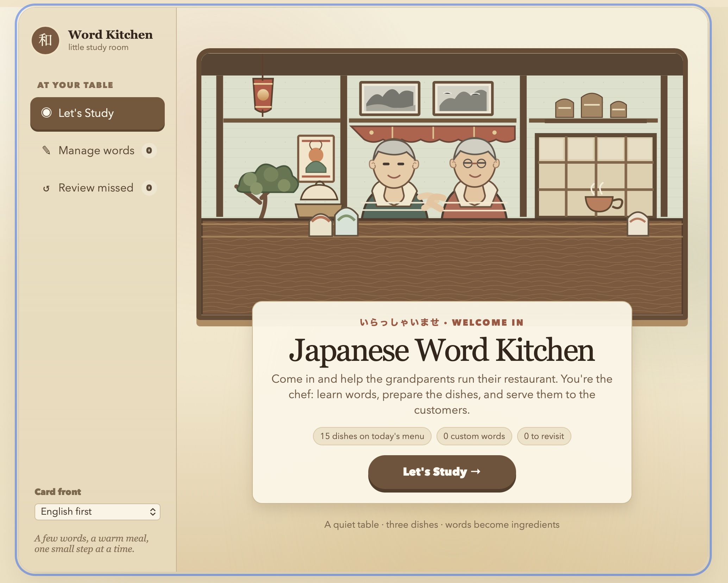
Task: Click the '15 dishes on today's menu' pill
Action: coord(372,436)
